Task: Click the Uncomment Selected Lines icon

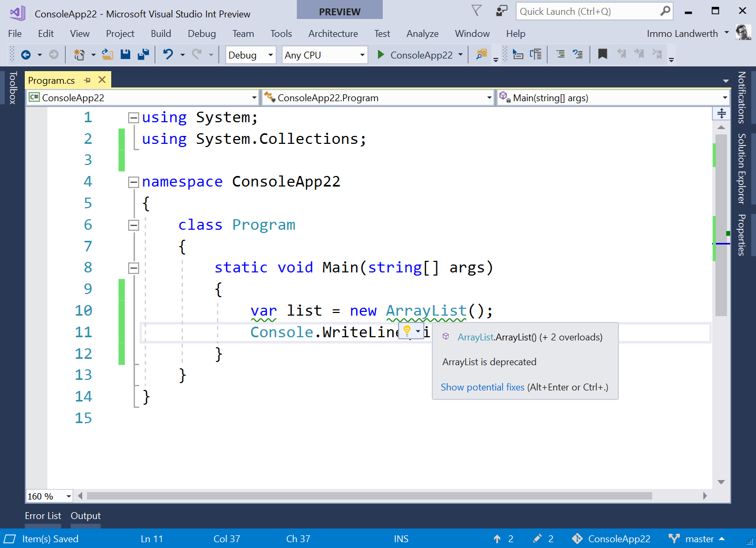Action: (578, 54)
